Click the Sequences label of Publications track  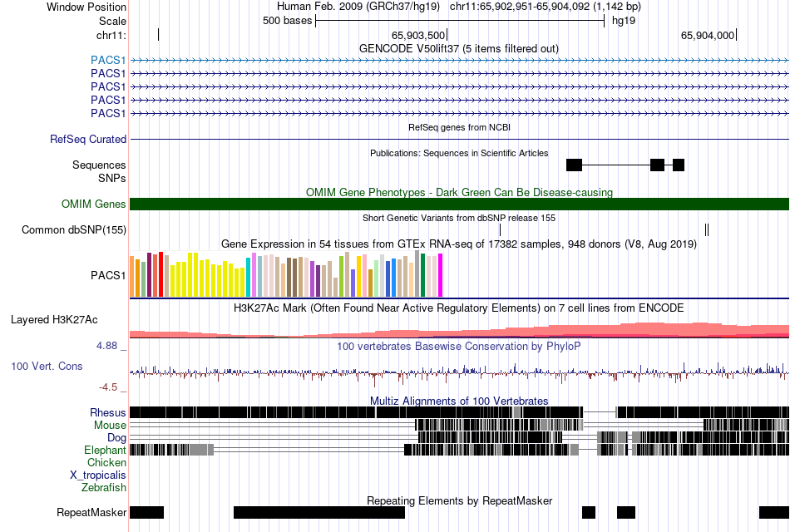coord(99,165)
